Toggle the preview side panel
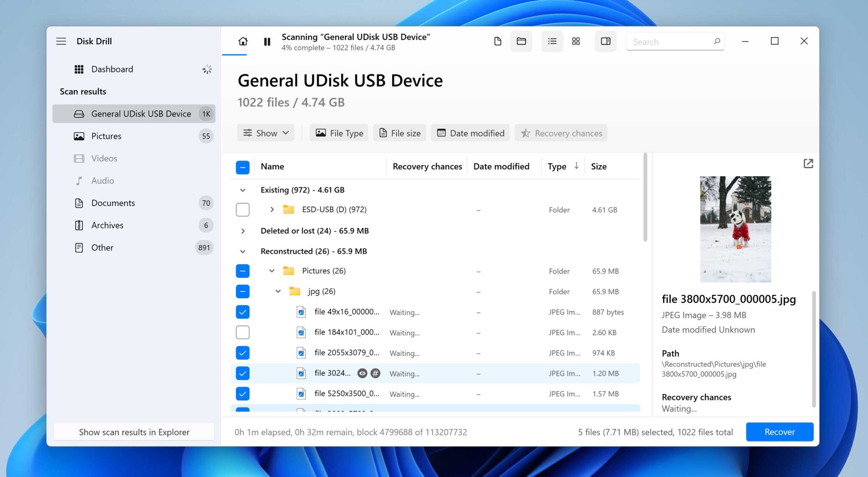868x477 pixels. (605, 41)
